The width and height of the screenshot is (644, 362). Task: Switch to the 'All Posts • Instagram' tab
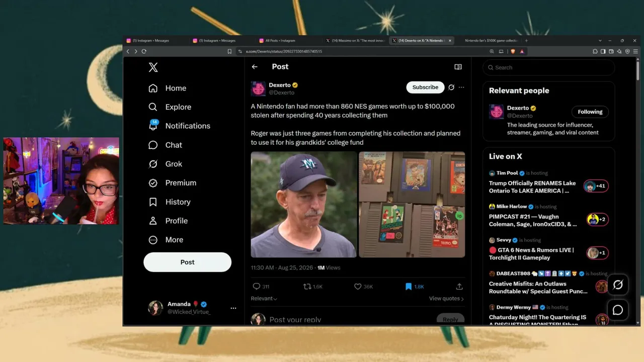[x=288, y=41]
